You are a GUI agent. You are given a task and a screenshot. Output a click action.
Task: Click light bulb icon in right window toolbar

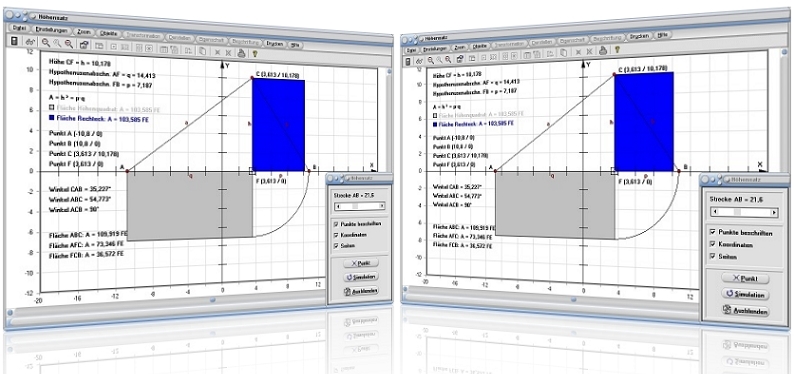point(617,49)
